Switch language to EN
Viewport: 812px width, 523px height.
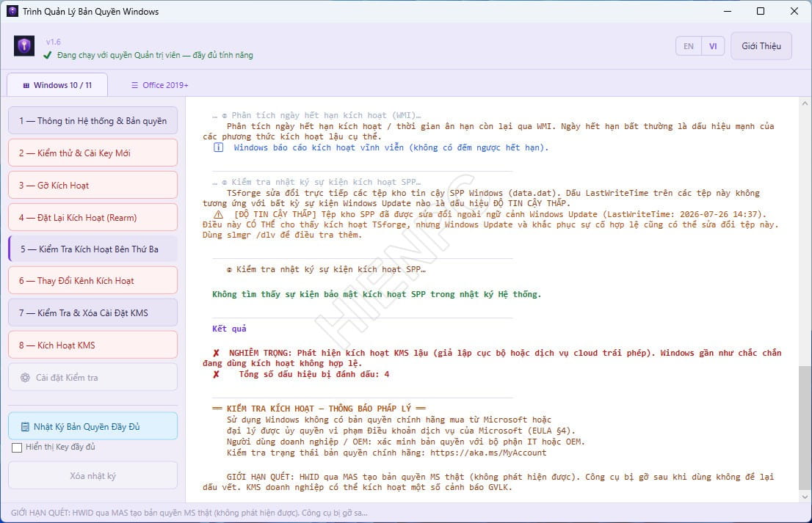[688, 46]
